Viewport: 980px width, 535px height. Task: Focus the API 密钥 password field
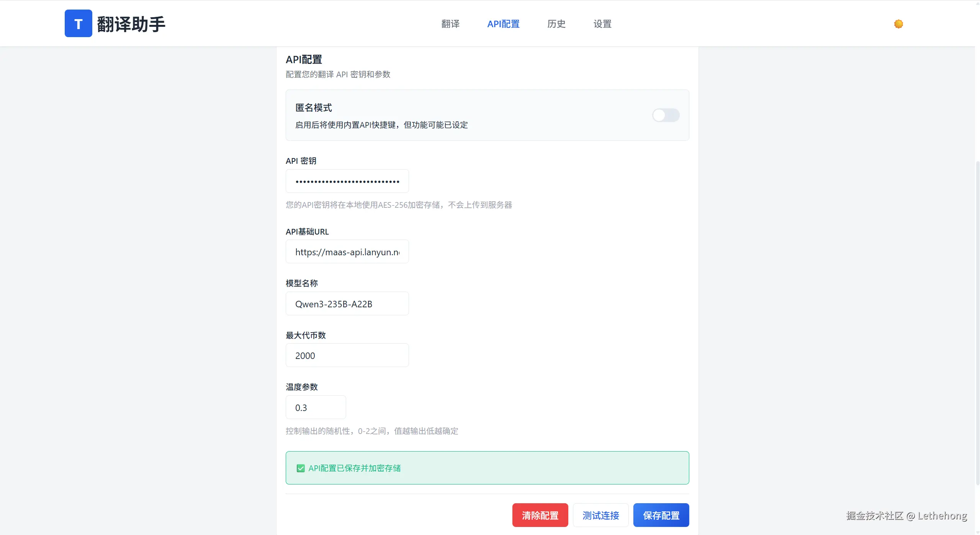[347, 181]
